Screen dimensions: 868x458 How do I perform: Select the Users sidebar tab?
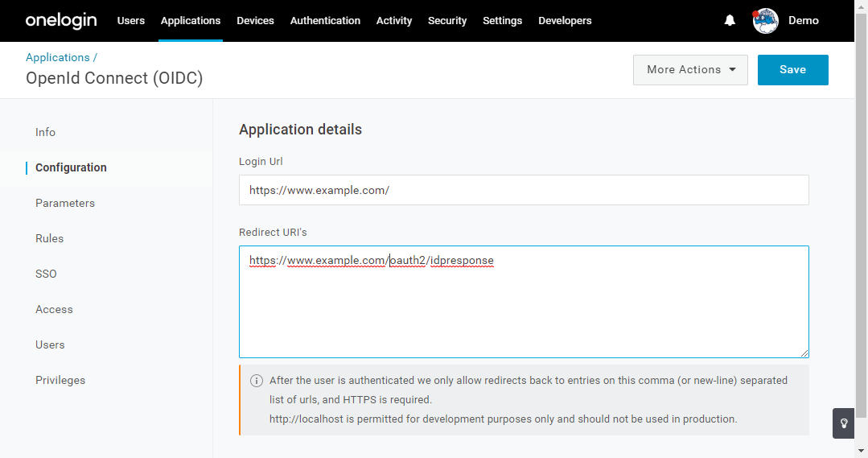click(x=50, y=345)
